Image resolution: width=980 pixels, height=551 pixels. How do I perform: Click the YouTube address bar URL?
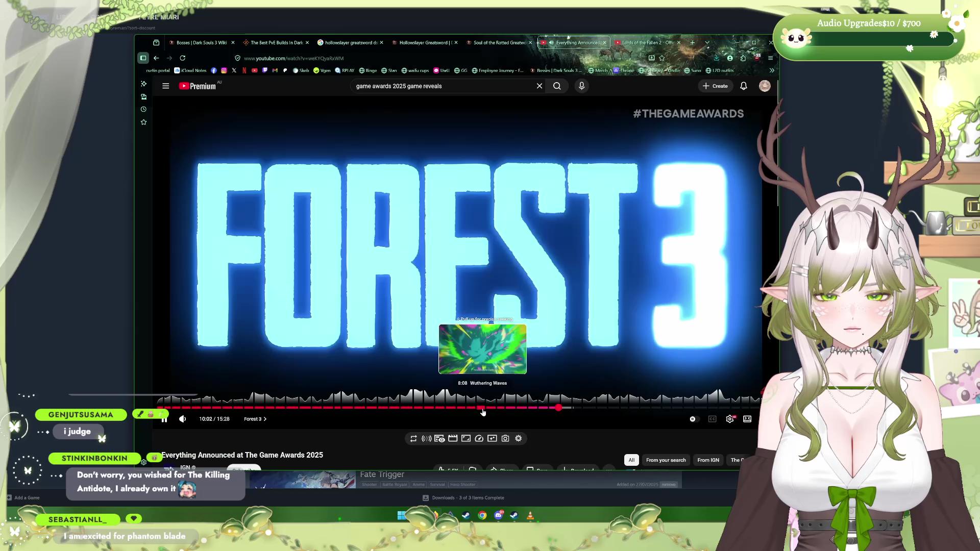pyautogui.click(x=293, y=58)
